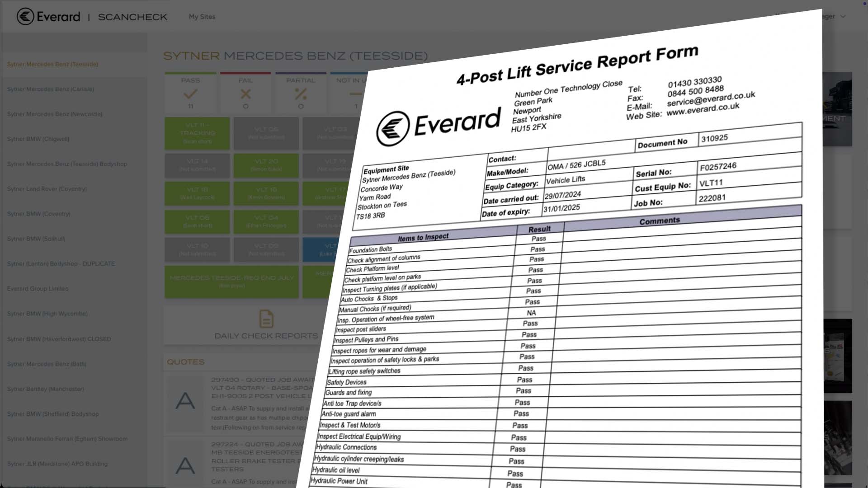This screenshot has height=488, width=868.
Task: Click Document No value 310925
Action: (x=714, y=138)
